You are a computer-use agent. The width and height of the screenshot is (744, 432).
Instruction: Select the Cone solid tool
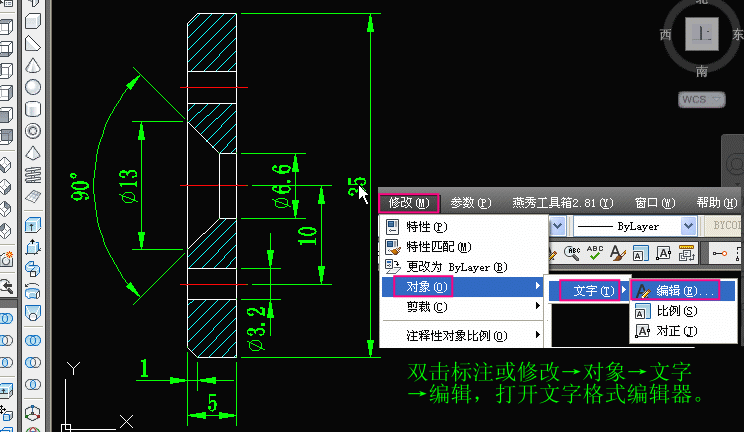pyautogui.click(x=33, y=66)
